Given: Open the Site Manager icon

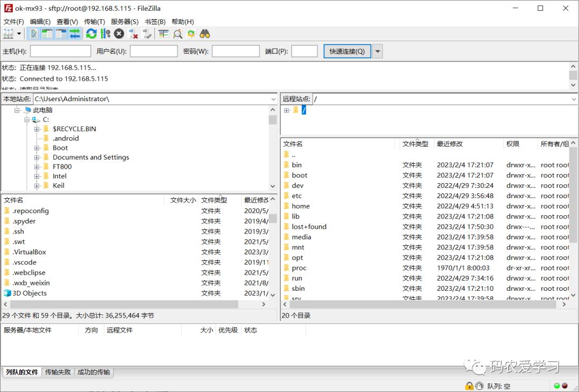Looking at the screenshot, I should point(8,34).
